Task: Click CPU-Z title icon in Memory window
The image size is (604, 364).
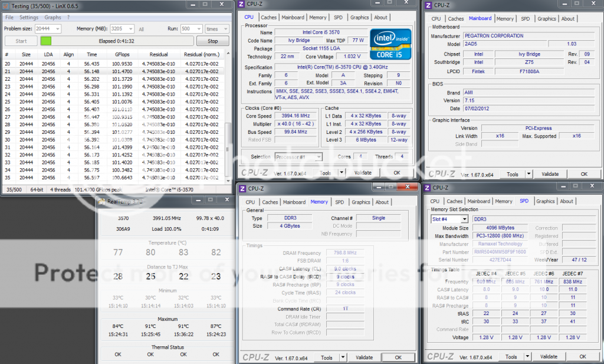Action: pos(242,189)
